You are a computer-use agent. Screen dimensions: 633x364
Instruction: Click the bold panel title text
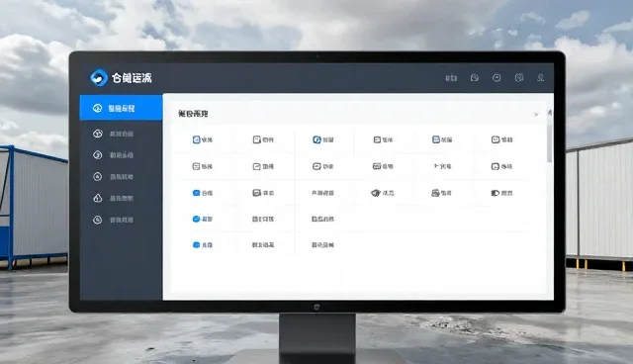pos(193,114)
